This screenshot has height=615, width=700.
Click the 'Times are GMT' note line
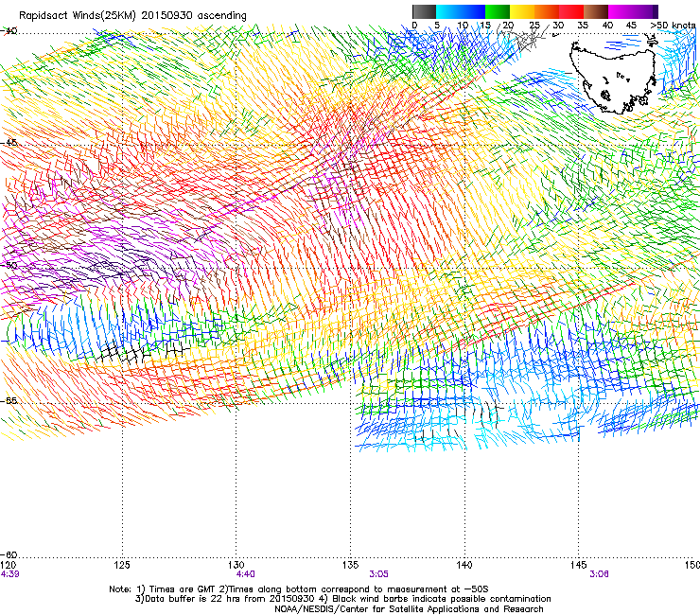click(x=299, y=589)
